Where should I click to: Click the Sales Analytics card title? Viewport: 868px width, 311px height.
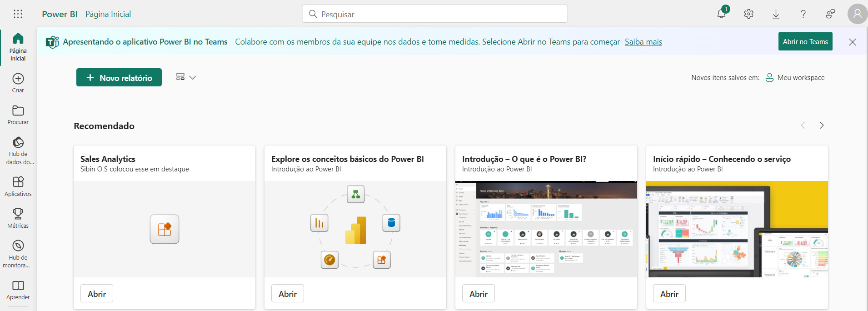(108, 159)
